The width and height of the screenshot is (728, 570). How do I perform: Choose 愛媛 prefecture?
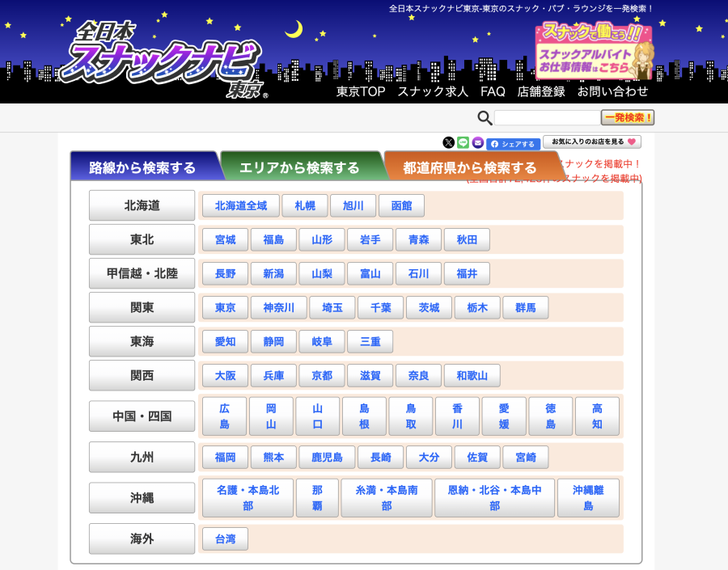504,416
